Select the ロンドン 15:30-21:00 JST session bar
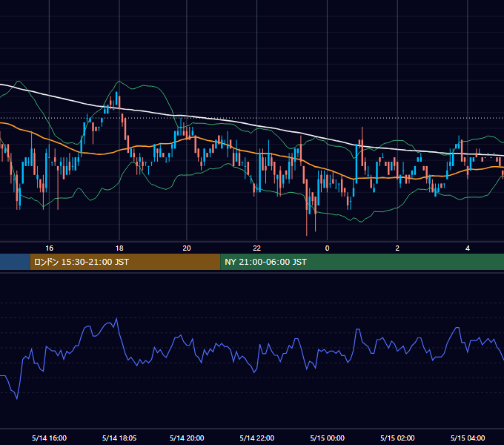 [x=125, y=262]
